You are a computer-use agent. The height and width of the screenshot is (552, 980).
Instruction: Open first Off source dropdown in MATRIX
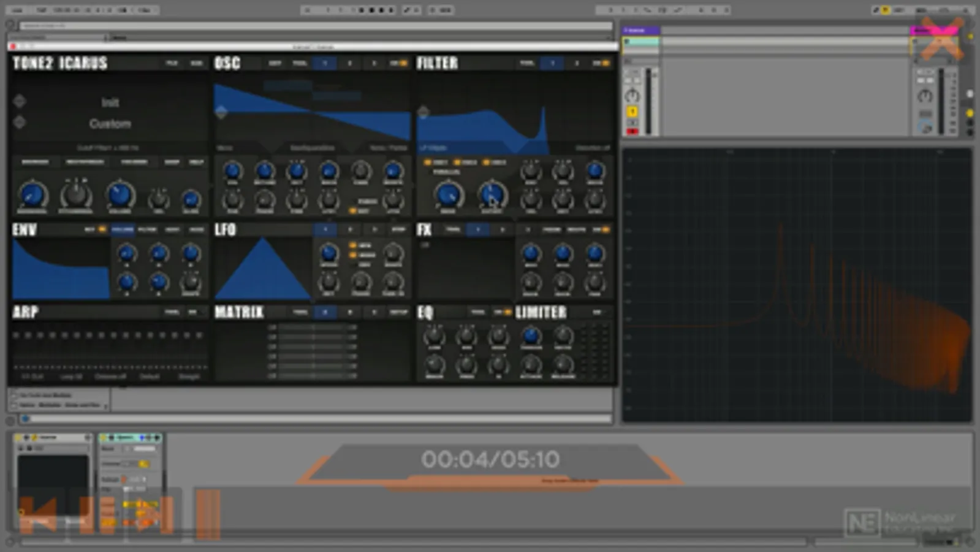coord(272,328)
